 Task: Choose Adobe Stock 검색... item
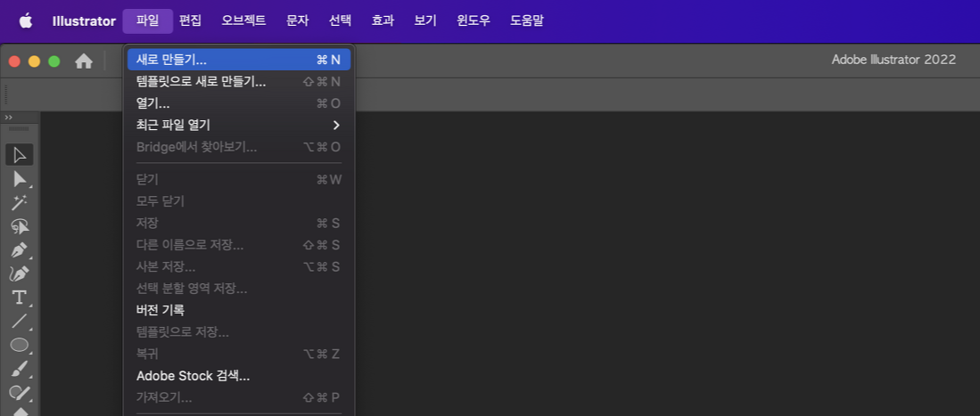[x=239, y=376]
